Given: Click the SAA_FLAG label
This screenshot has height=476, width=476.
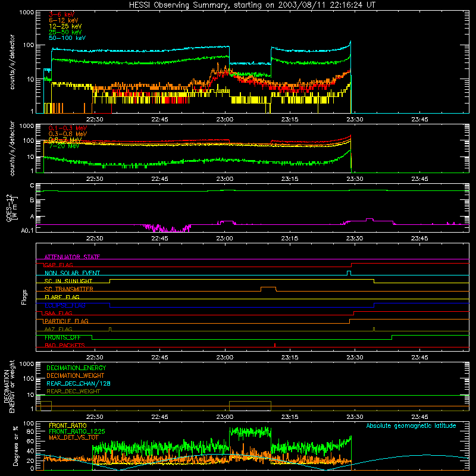Looking at the screenshot, I should (58, 313).
